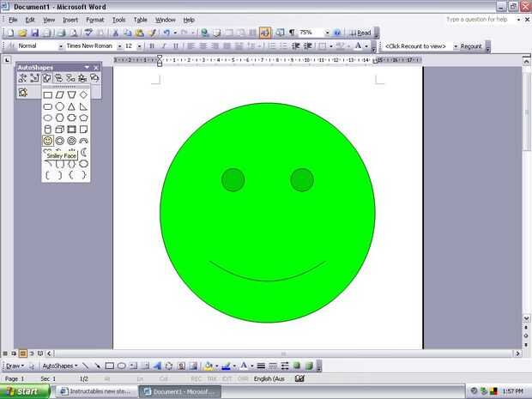The image size is (532, 399).
Task: Click the Insert Hyperlink globe icon
Action: point(204,33)
